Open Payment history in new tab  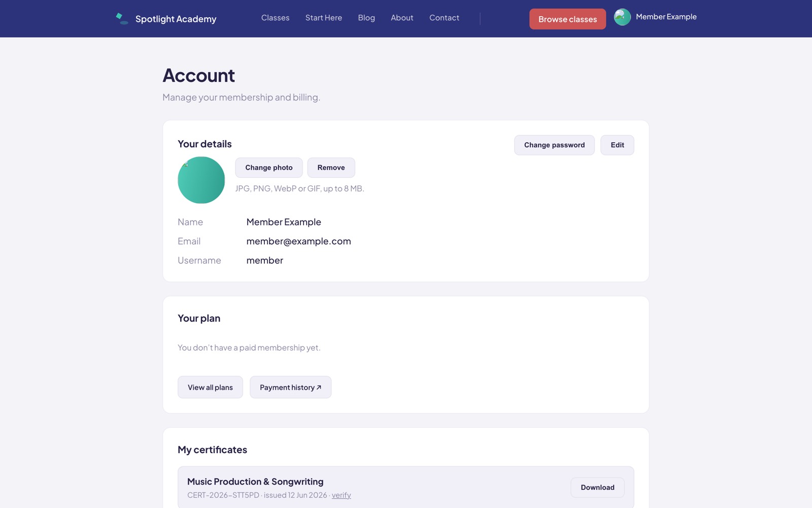tap(290, 387)
